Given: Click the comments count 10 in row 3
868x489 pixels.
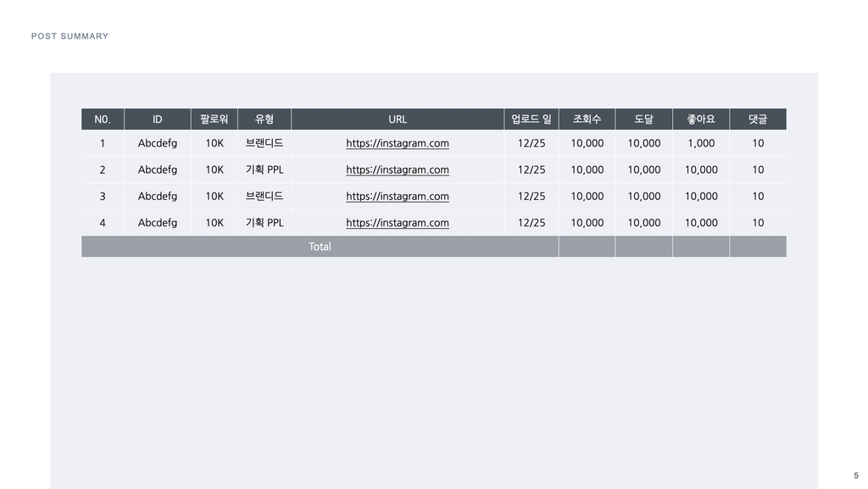Looking at the screenshot, I should point(758,197).
